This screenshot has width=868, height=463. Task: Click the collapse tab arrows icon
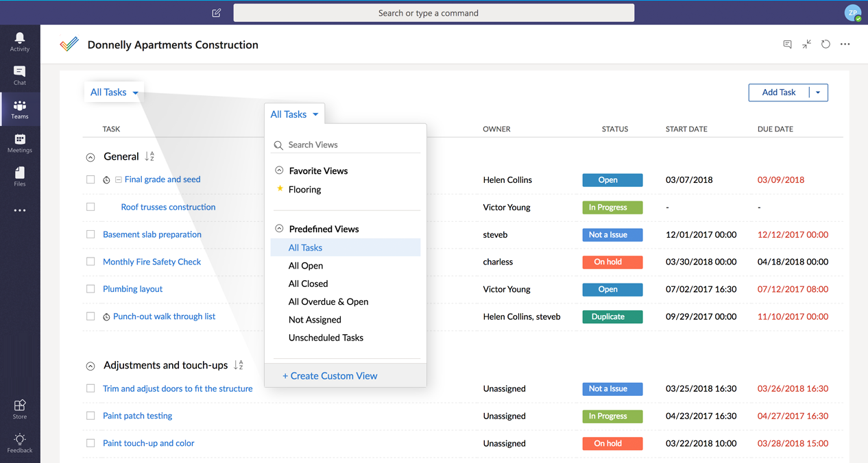pyautogui.click(x=807, y=44)
